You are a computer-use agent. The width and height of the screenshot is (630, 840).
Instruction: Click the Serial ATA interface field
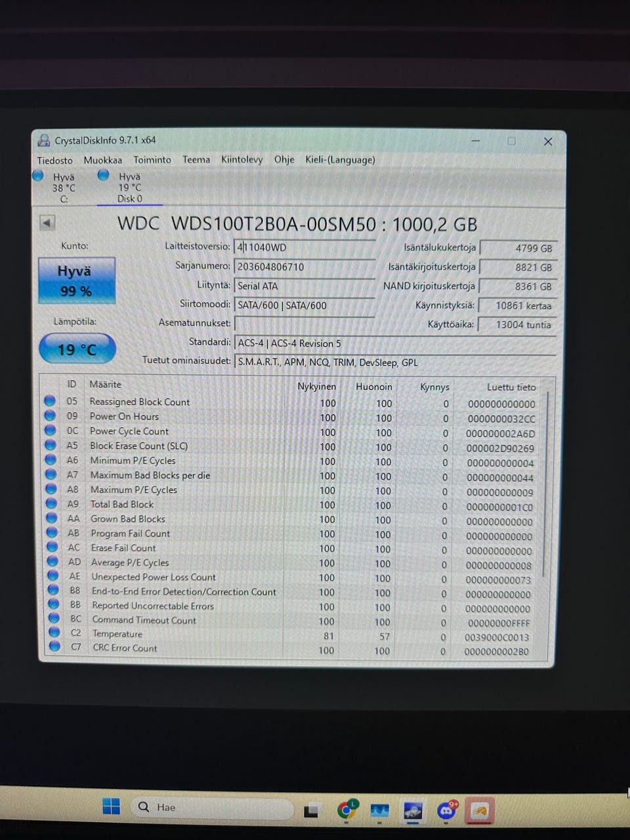tap(304, 286)
